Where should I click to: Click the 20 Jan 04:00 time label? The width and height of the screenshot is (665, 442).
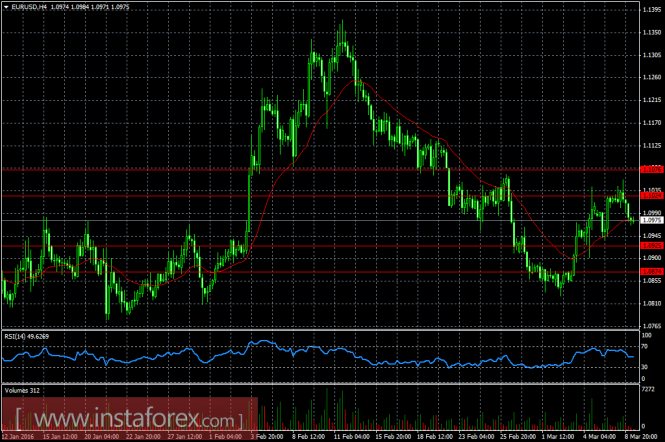click(x=101, y=436)
